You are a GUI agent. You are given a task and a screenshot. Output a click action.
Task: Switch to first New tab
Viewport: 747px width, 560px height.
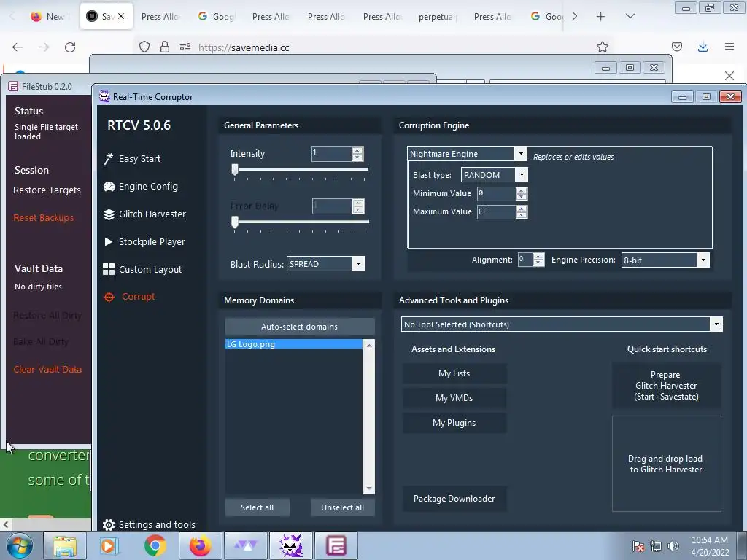[49, 17]
